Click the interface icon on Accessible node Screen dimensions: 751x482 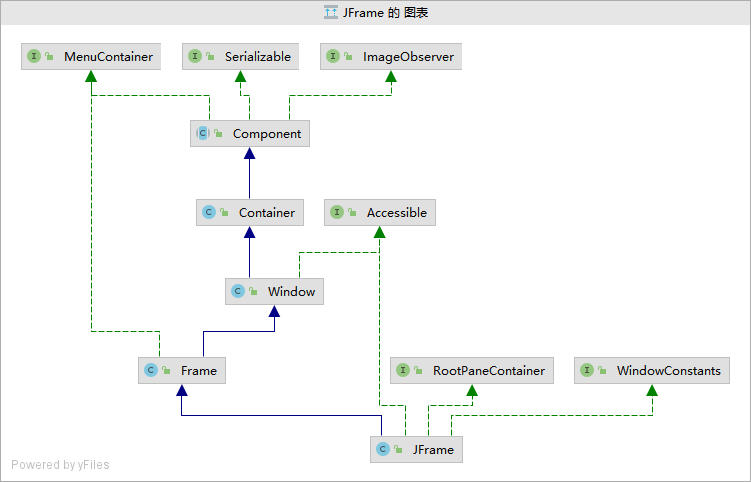337,212
